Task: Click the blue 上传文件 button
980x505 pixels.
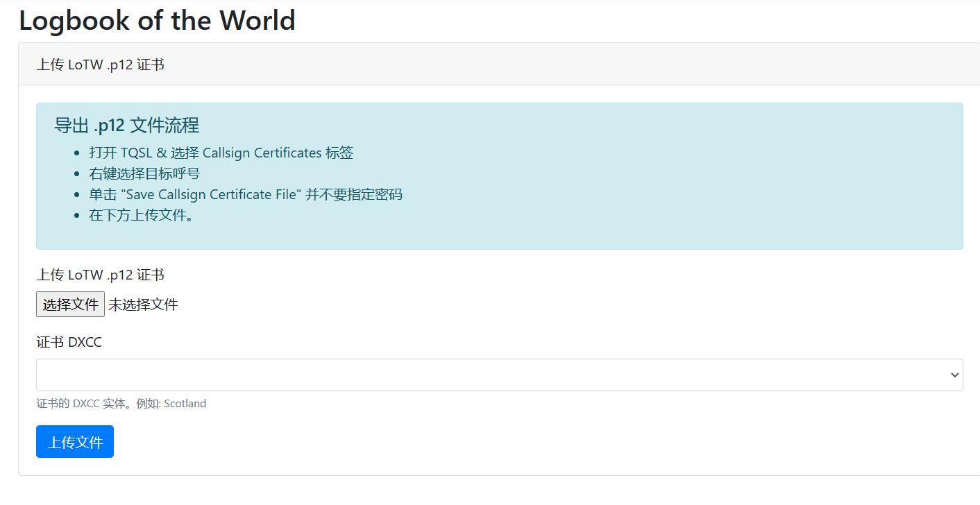Action: coord(75,442)
